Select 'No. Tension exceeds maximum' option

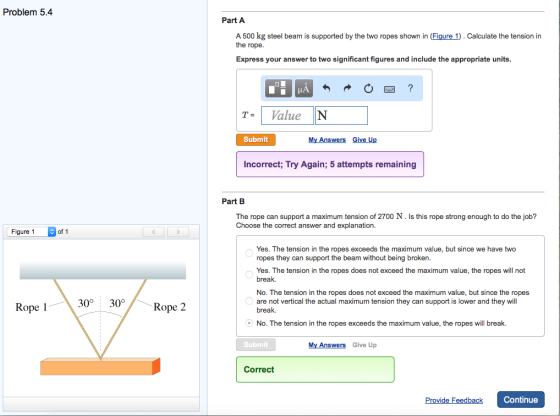click(x=249, y=323)
